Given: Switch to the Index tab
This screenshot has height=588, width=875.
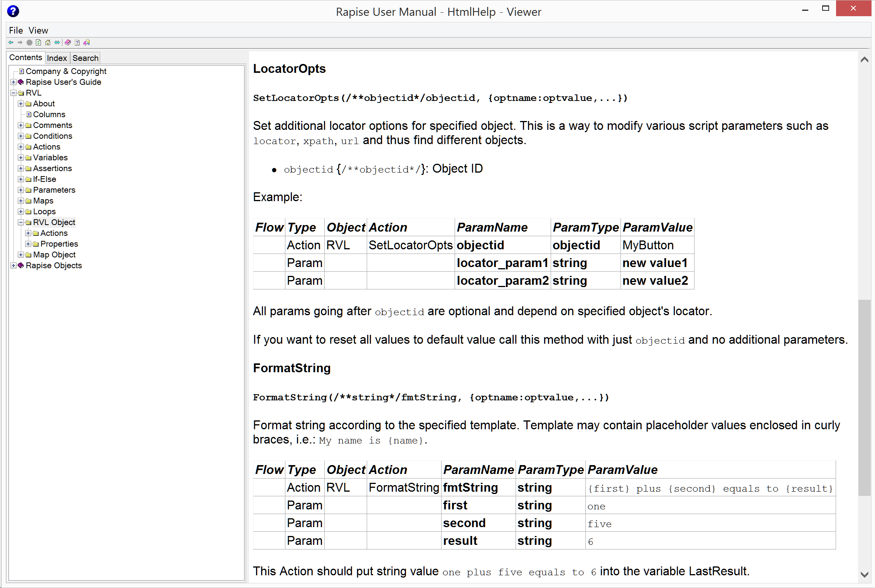Looking at the screenshot, I should 57,58.
